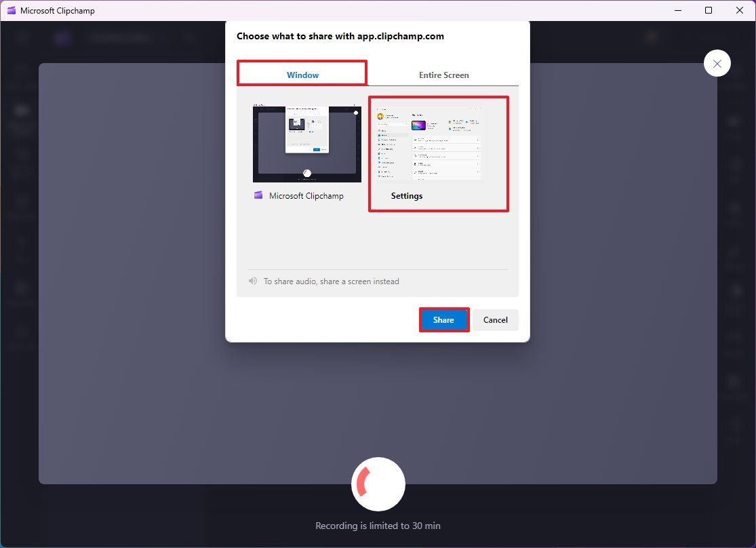Viewport: 756px width, 548px height.
Task: Click the Choose what to share heading
Action: [340, 36]
